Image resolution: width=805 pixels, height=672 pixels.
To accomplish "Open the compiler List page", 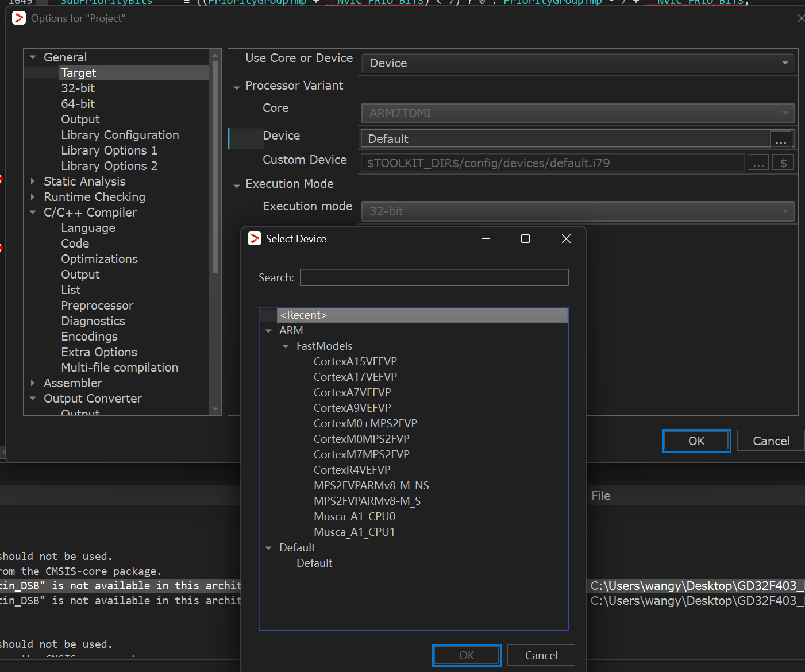I will [x=71, y=290].
